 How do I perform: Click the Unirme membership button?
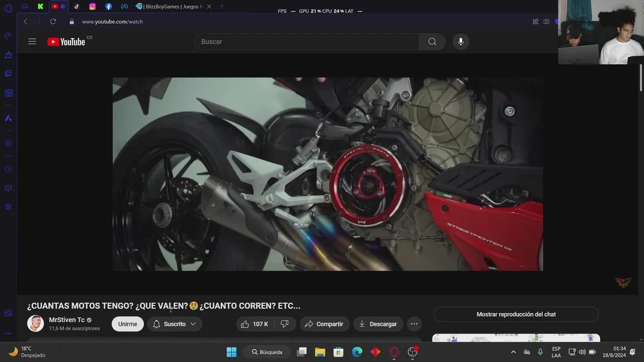(127, 324)
